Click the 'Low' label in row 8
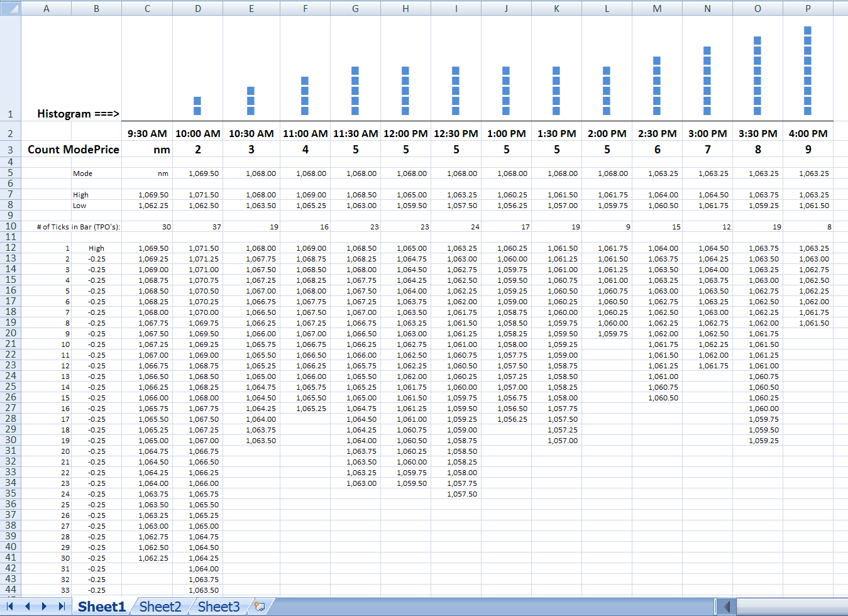 point(79,206)
